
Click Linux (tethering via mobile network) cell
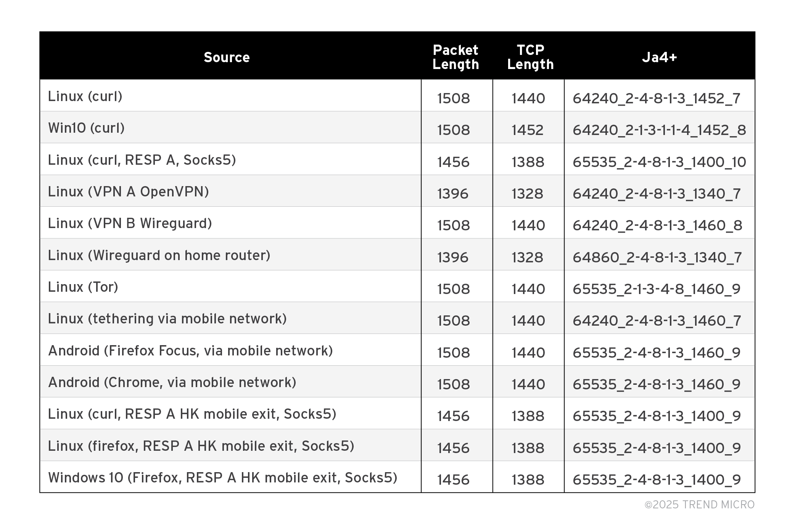coord(167,318)
